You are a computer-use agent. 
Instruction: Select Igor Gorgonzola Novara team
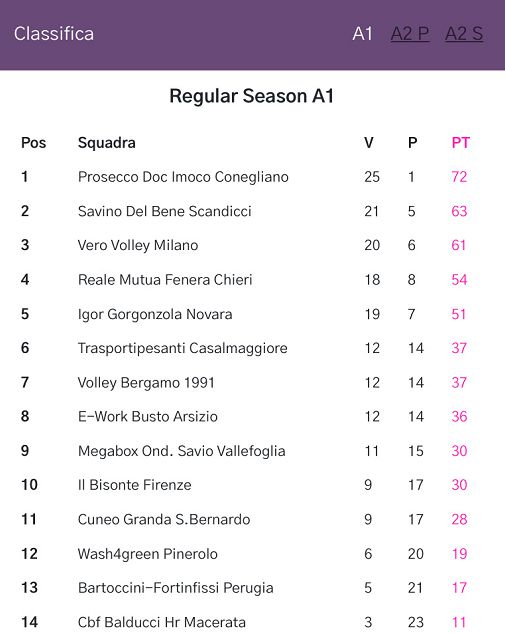coord(155,314)
